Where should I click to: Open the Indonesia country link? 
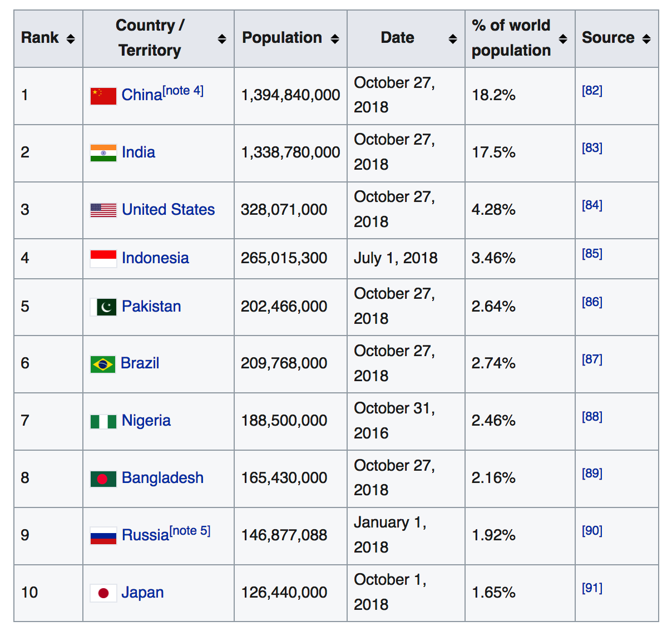tap(155, 258)
